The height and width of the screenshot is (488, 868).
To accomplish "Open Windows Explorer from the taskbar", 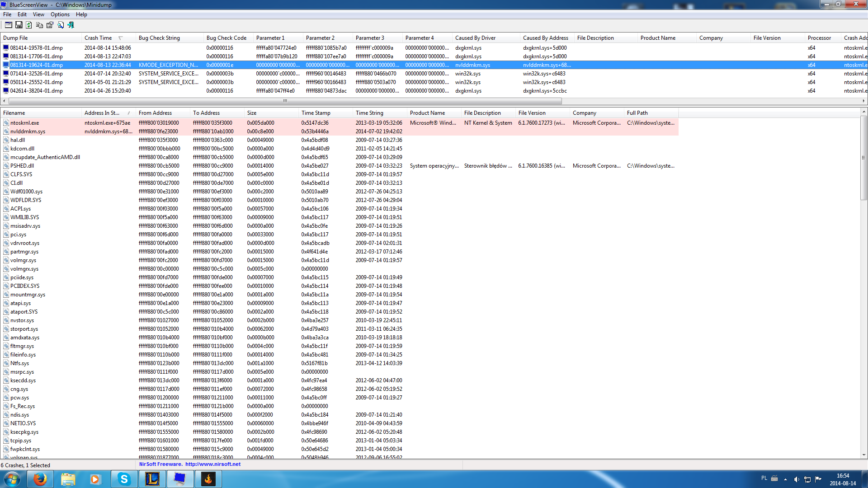I will pos(68,479).
